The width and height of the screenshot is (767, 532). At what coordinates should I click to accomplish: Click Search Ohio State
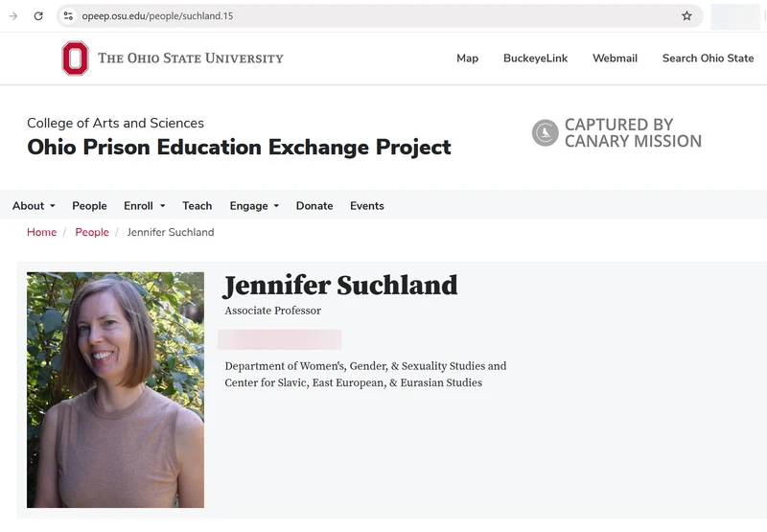708,58
